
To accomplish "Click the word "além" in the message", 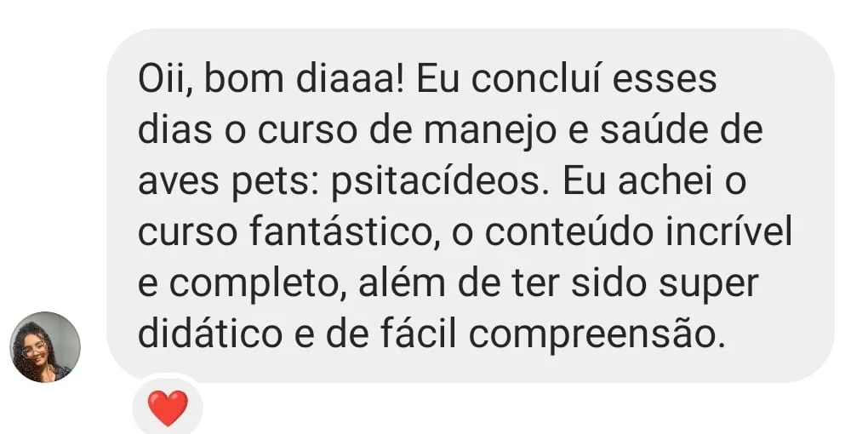I will (402, 283).
